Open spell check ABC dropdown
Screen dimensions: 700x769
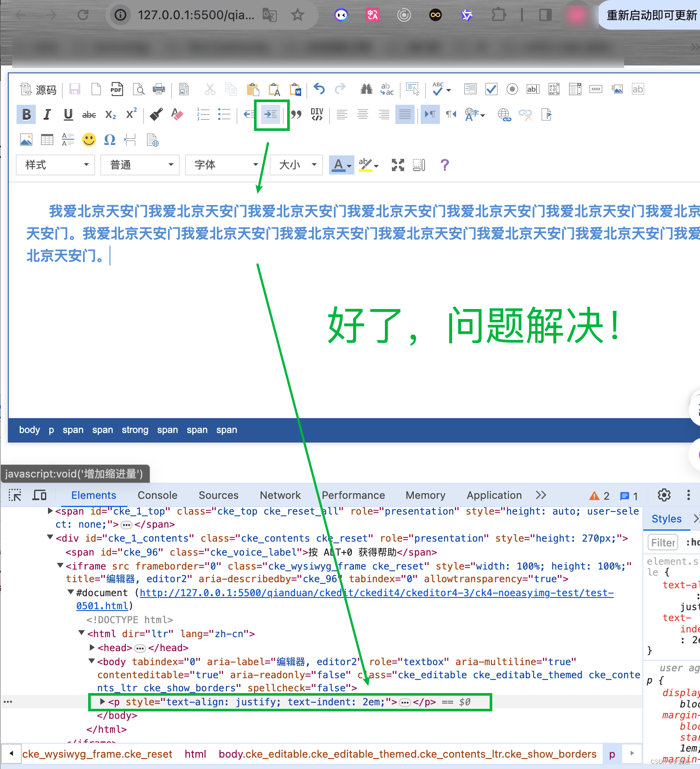tap(442, 89)
